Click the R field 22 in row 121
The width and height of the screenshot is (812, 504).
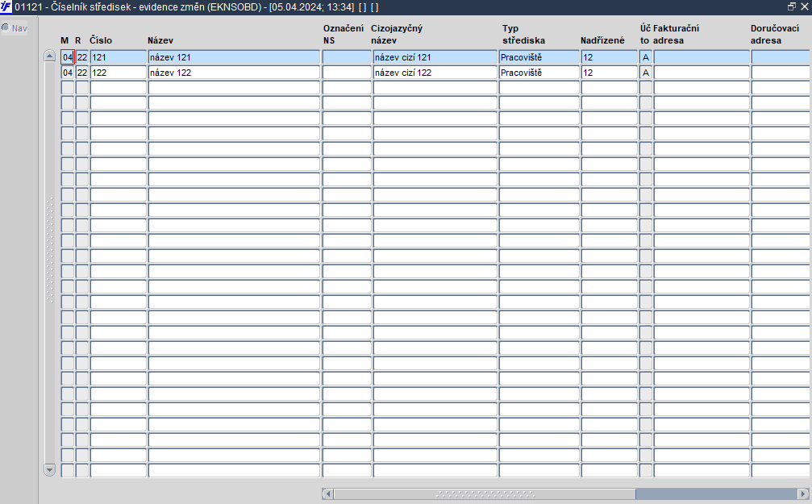[x=82, y=57]
